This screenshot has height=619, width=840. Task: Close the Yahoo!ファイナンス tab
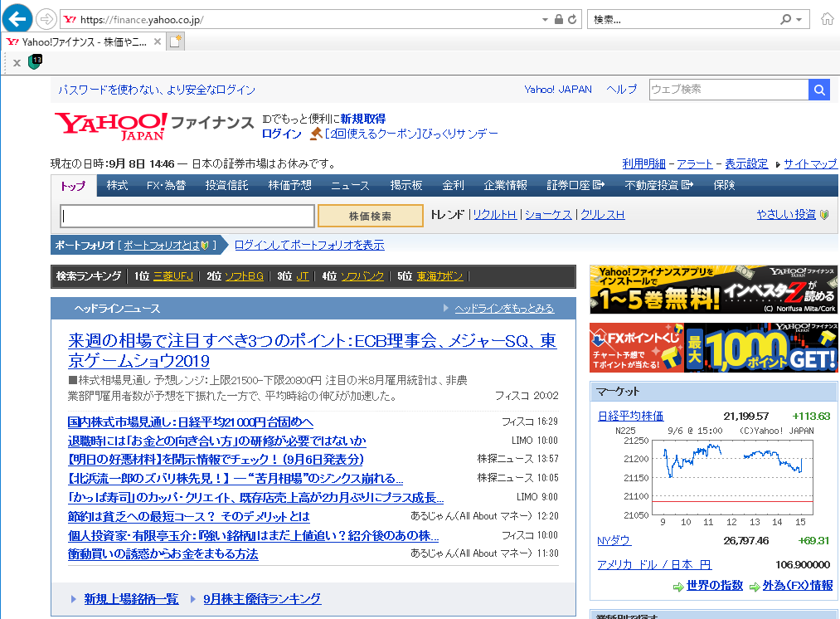point(157,41)
